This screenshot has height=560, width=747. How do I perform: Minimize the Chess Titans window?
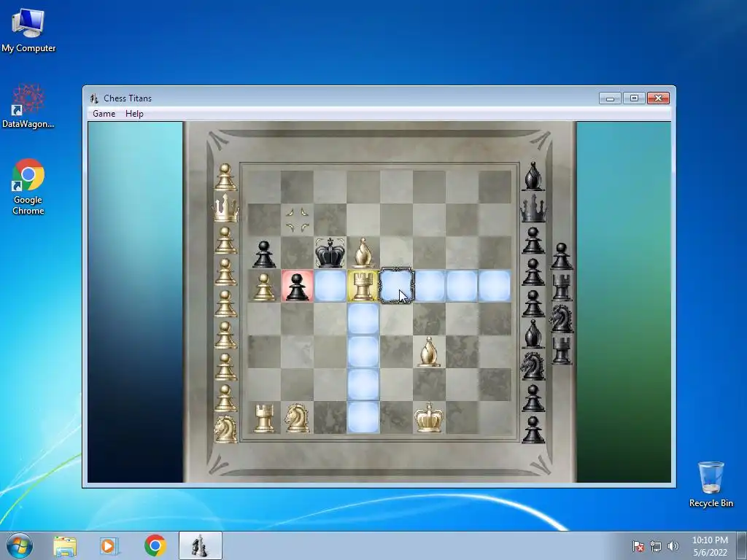(x=610, y=98)
